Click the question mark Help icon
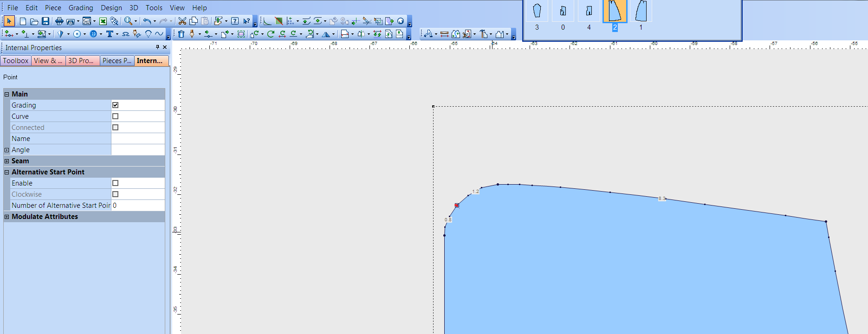Viewport: 868px width, 334px height. pos(235,21)
